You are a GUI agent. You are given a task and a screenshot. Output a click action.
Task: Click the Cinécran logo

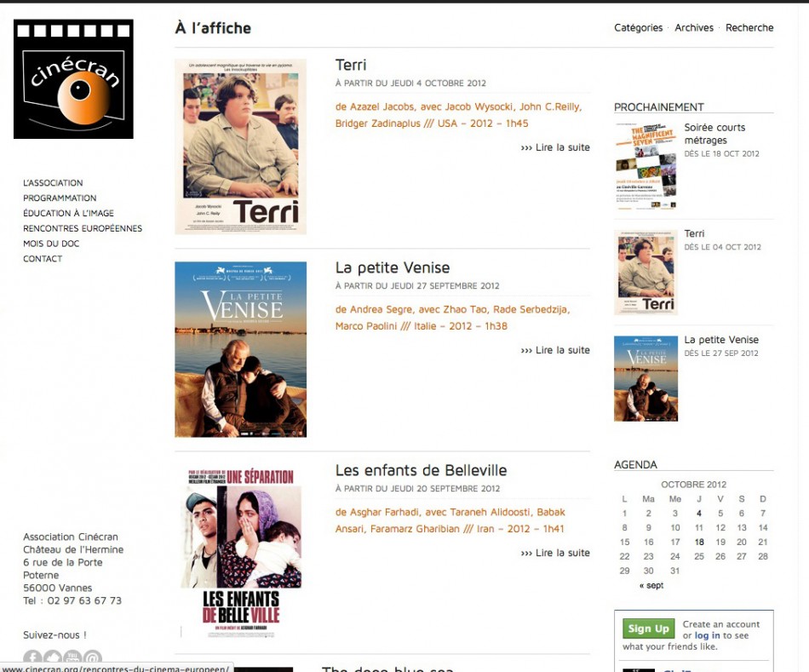point(73,79)
